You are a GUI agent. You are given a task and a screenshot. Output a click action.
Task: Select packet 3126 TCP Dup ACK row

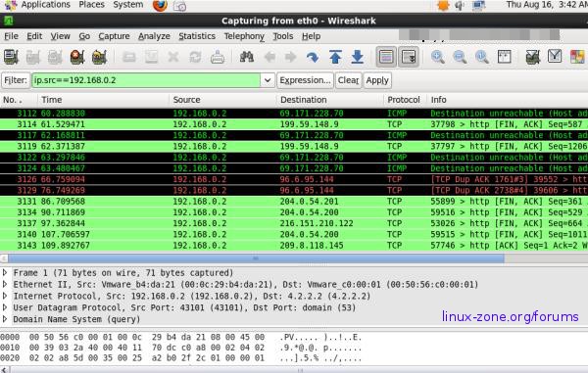pyautogui.click(x=294, y=179)
